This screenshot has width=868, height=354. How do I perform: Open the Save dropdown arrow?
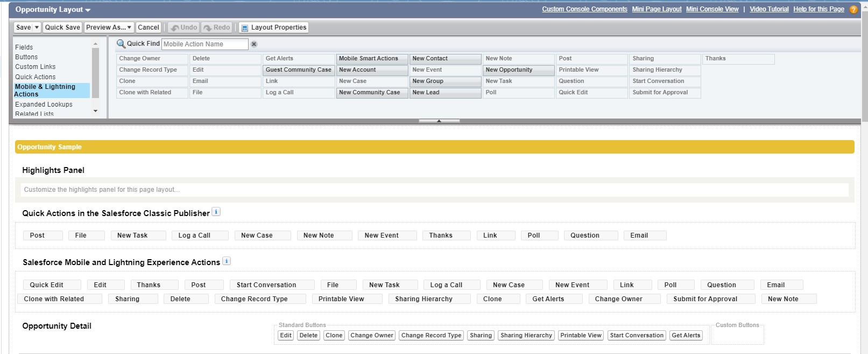click(37, 27)
